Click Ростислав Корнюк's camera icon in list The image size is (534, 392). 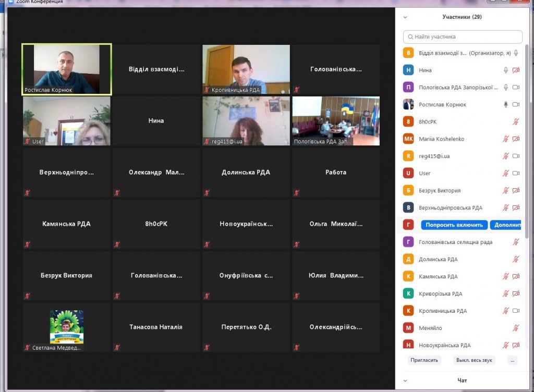tap(516, 104)
